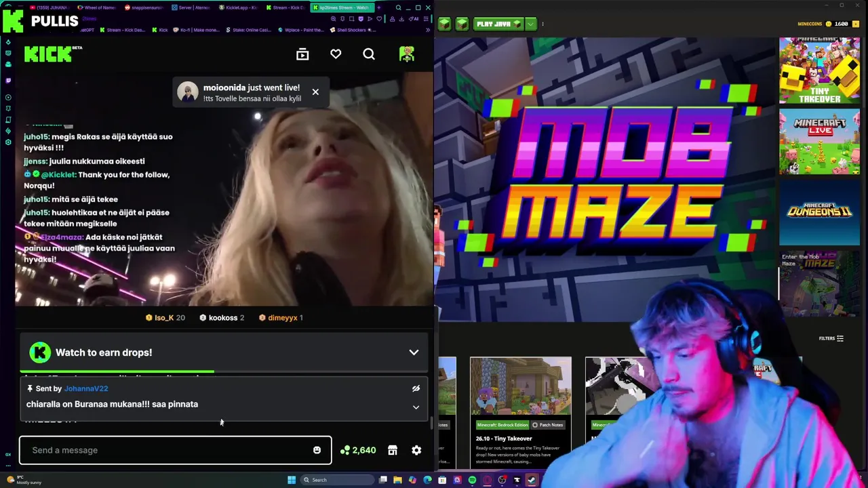The height and width of the screenshot is (488, 868).
Task: Open Microsoft Store from taskbar
Action: pos(442,480)
